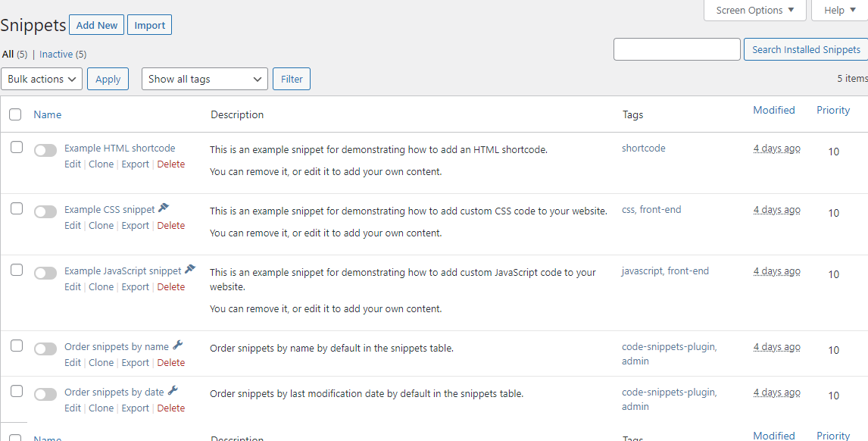Click the Add New button

pos(96,24)
